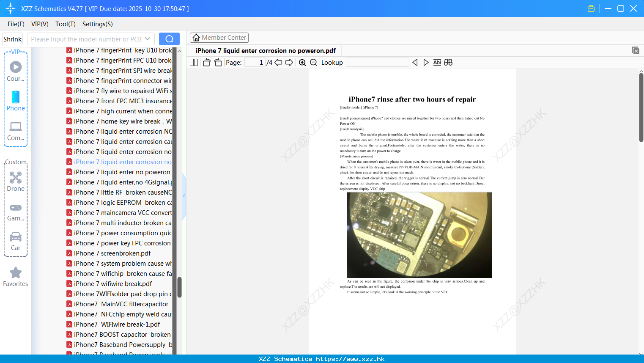The height and width of the screenshot is (363, 644).
Task: Open iPhone 7 liquid enter,no 4Gsignal file
Action: pos(119,182)
